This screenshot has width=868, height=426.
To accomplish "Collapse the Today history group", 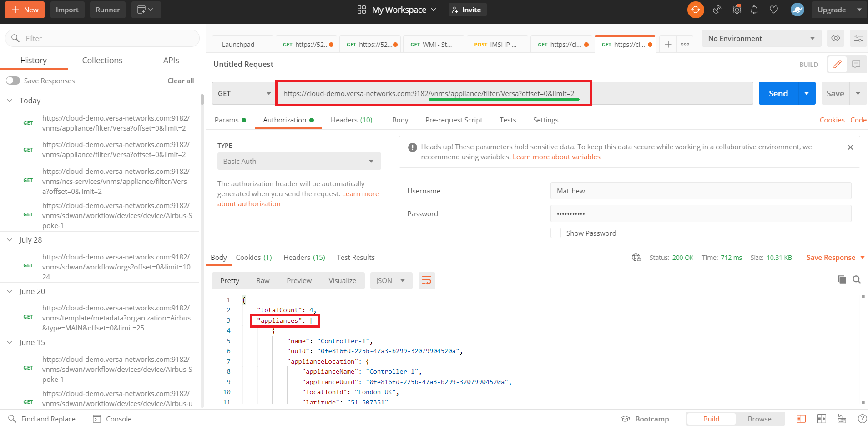I will point(10,101).
